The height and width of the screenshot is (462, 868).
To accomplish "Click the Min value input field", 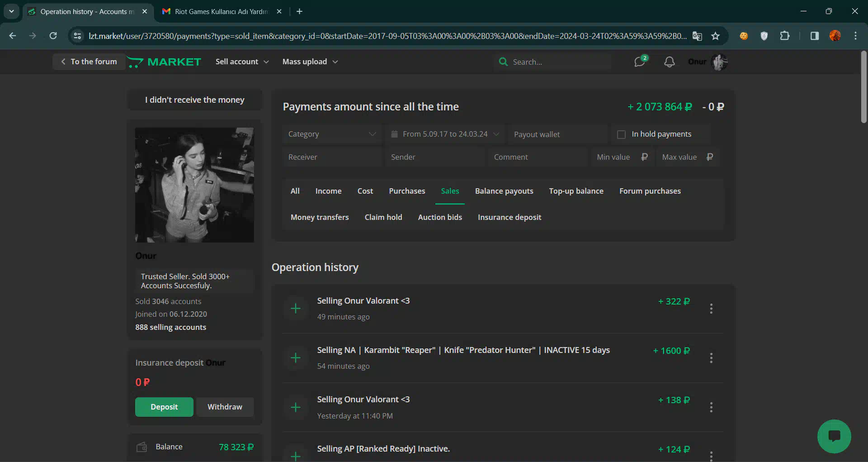I will tap(623, 157).
